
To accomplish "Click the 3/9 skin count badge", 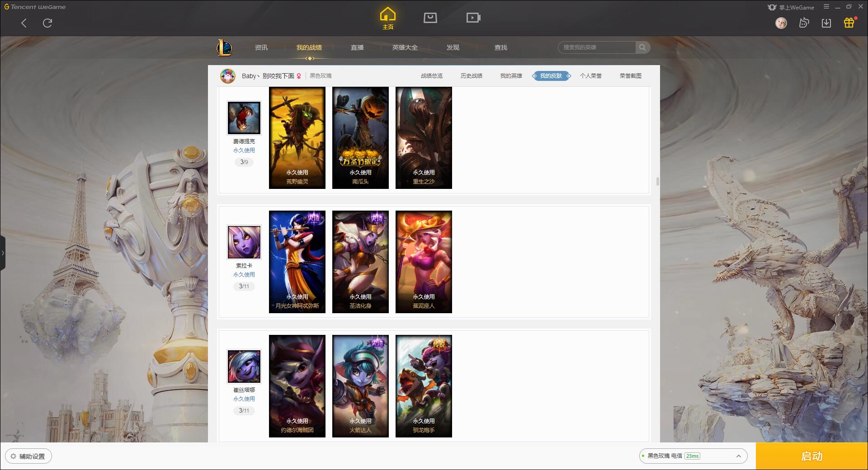I will pos(244,162).
